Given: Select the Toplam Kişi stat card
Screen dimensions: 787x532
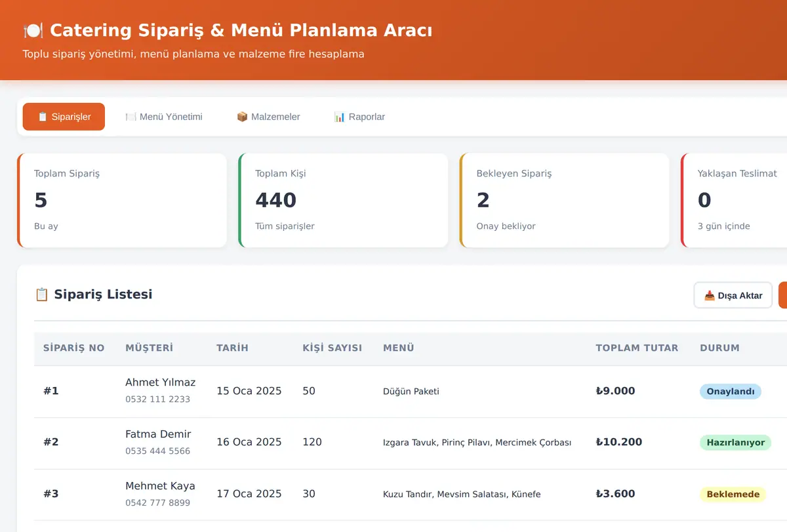Looking at the screenshot, I should pyautogui.click(x=343, y=200).
